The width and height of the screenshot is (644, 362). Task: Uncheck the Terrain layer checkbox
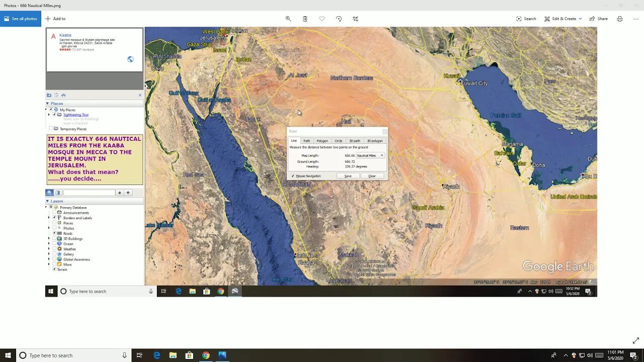click(54, 269)
